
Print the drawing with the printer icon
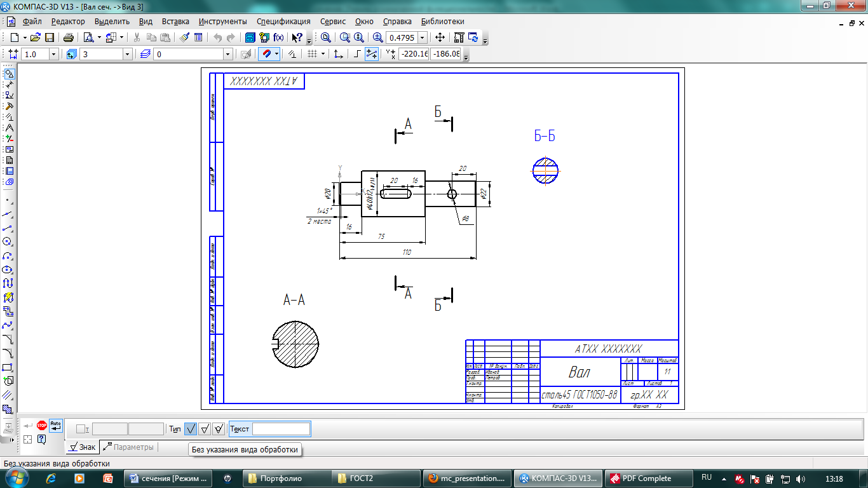[x=69, y=37]
